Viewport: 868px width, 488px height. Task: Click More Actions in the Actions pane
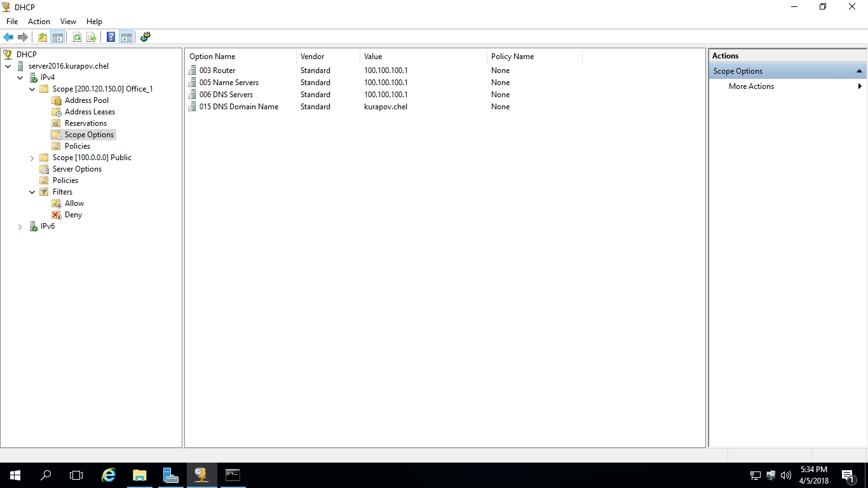751,86
